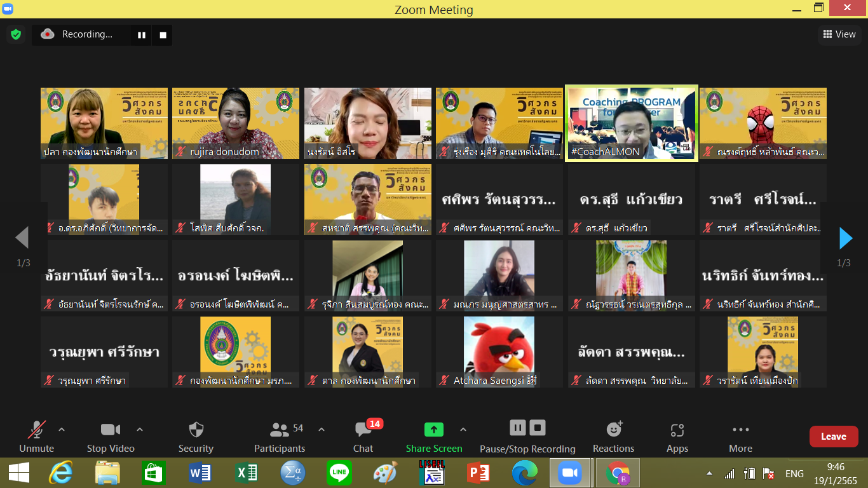Select นงรัตน์ อิสโร video tile
This screenshot has height=488, width=868.
click(368, 123)
